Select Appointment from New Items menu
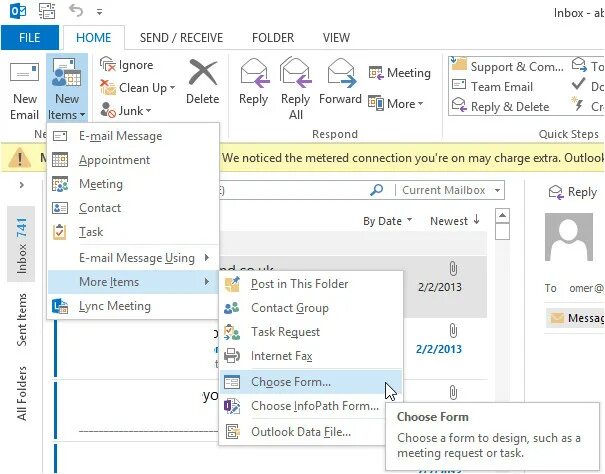The height and width of the screenshot is (474, 605). tap(133, 160)
